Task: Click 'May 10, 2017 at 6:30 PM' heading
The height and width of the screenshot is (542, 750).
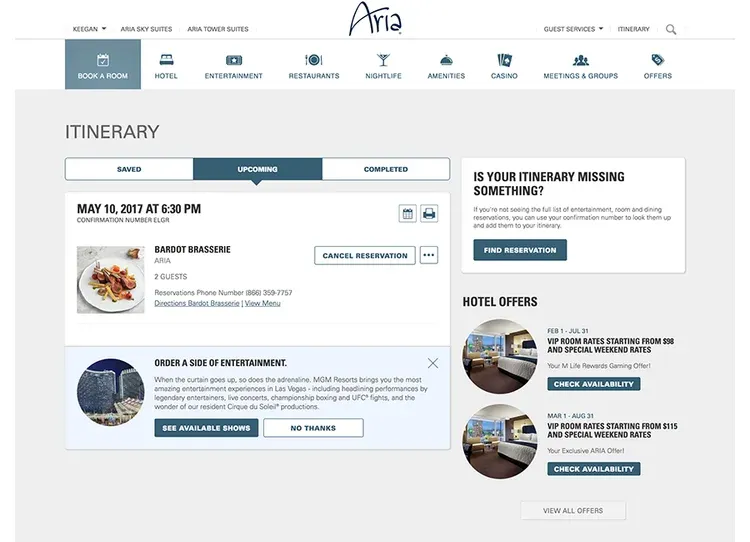Action: pos(139,209)
